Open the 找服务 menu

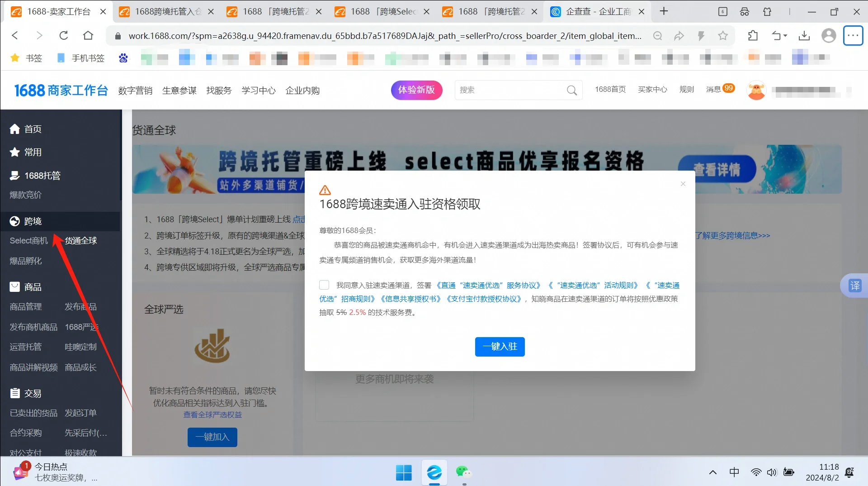(219, 91)
